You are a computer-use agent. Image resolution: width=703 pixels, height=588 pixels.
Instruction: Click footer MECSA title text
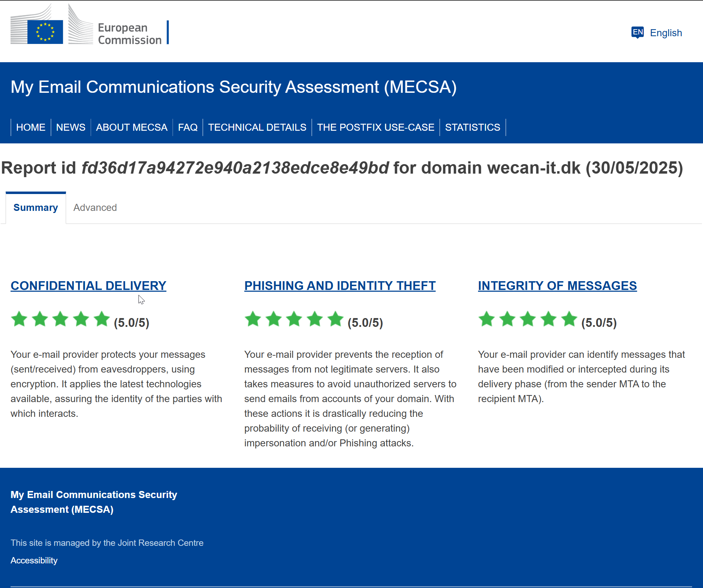[94, 502]
